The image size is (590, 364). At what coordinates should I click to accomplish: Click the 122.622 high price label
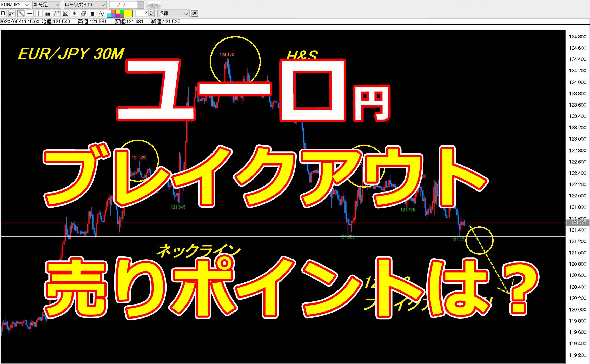(x=139, y=158)
